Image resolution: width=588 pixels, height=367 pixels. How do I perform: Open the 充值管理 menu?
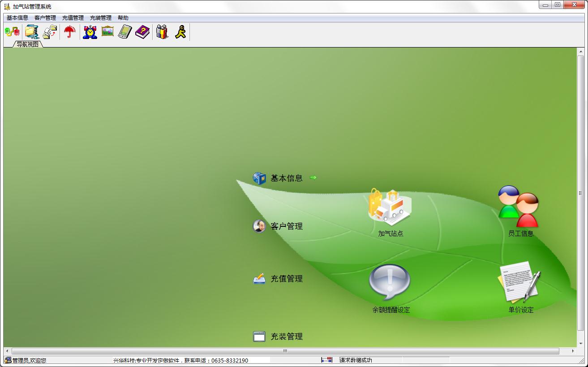tap(73, 18)
